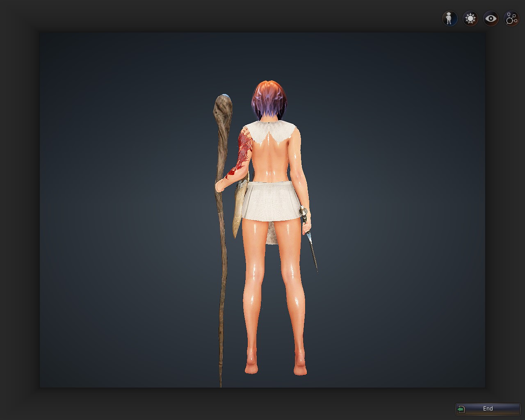Select the bone talisman hanging at the hip
525x420 pixels.
[240, 209]
